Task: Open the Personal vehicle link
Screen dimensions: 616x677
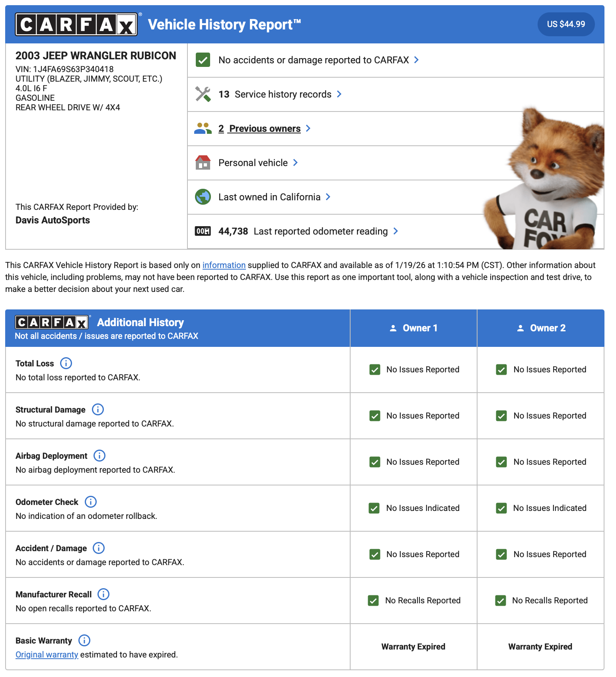Action: point(253,163)
